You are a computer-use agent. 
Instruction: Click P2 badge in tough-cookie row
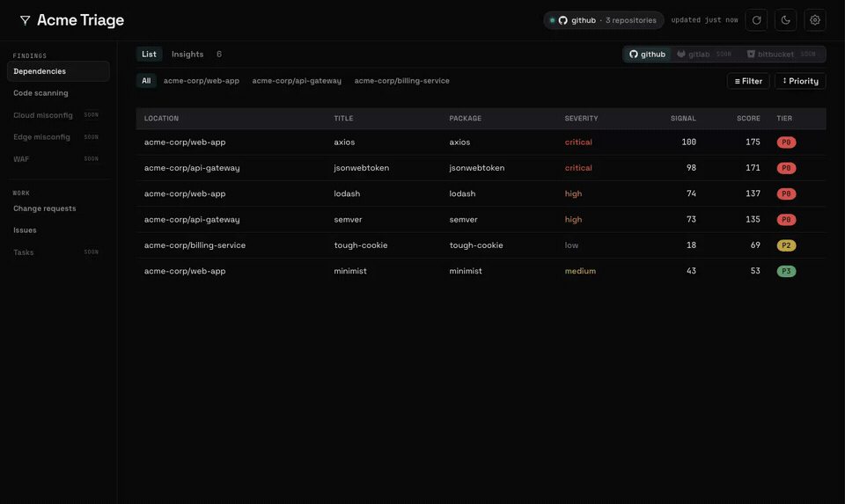coord(786,245)
